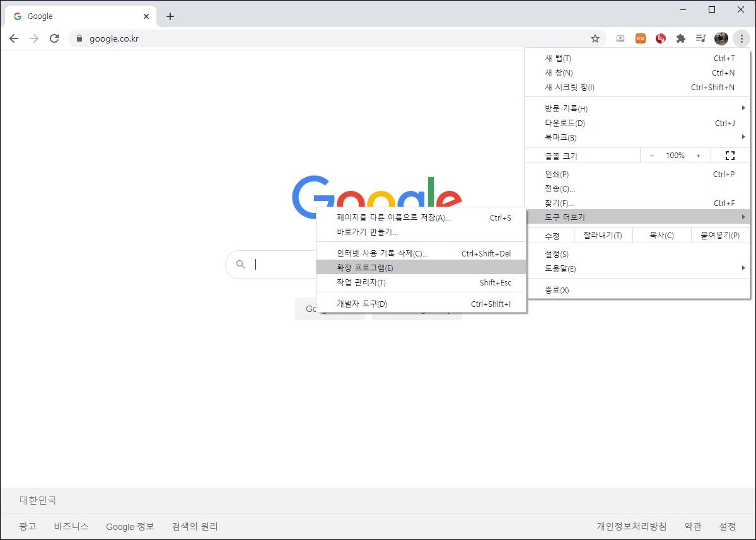This screenshot has width=756, height=540.
Task: Open the 광고 footer link
Action: [28, 526]
